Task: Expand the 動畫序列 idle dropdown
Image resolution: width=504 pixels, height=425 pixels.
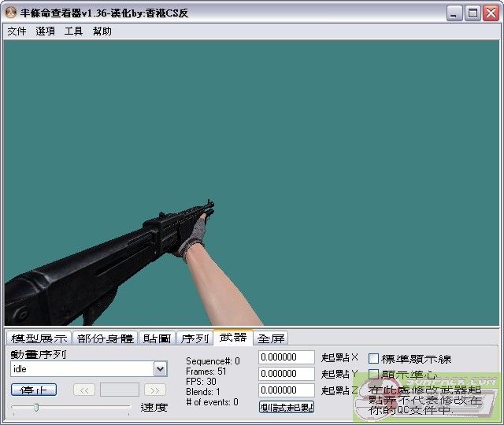Action: point(160,369)
